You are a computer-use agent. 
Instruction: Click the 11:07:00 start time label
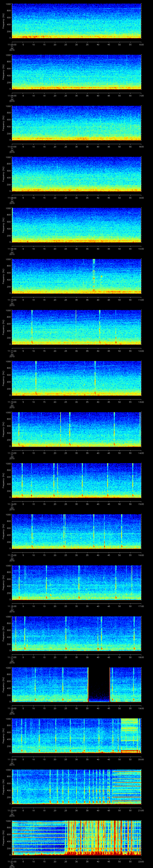pyautogui.click(x=12, y=147)
